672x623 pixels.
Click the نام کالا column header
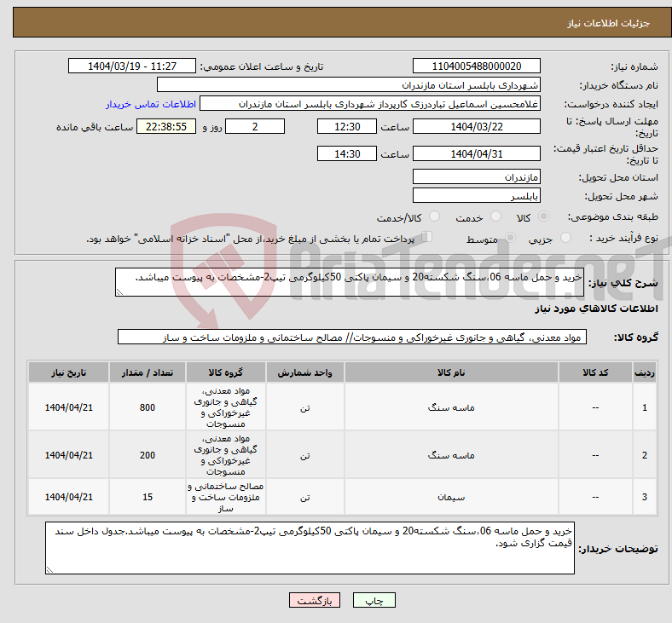(451, 372)
